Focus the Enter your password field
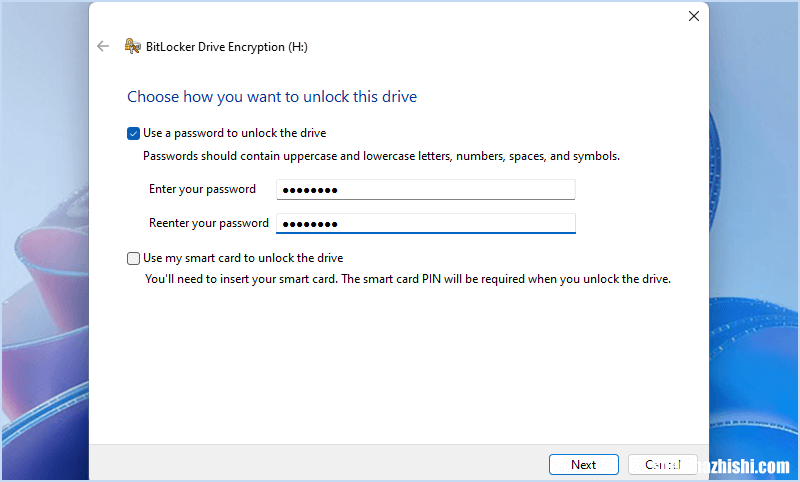This screenshot has width=800, height=482. (426, 190)
